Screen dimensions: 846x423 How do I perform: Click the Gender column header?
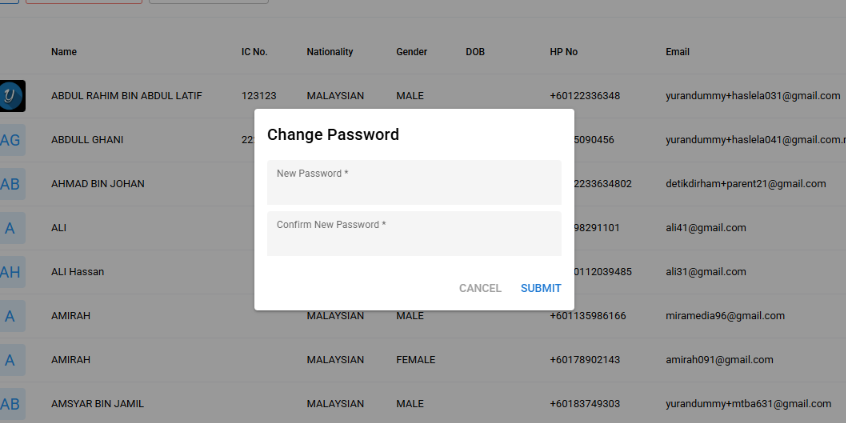pyautogui.click(x=412, y=52)
